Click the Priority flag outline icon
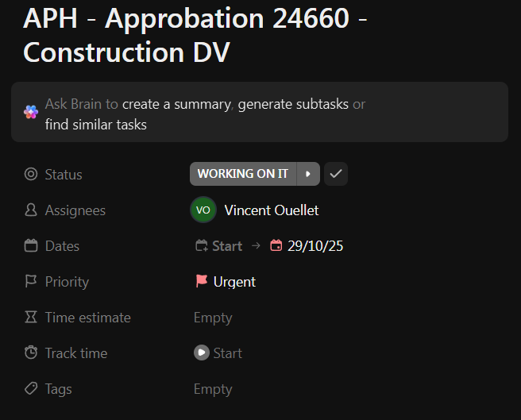Viewport: 521px width, 420px height. click(x=31, y=282)
